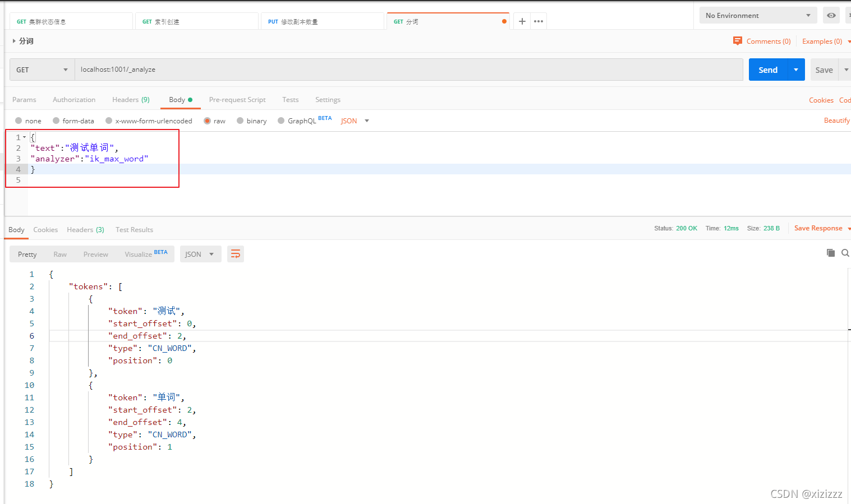Image resolution: width=851 pixels, height=504 pixels.
Task: Click the Save button
Action: [824, 70]
